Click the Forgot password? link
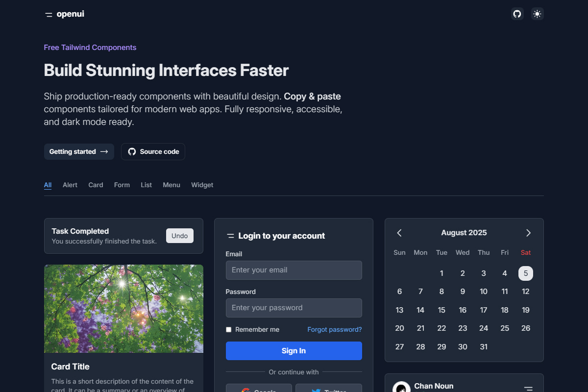The height and width of the screenshot is (392, 588). click(334, 330)
